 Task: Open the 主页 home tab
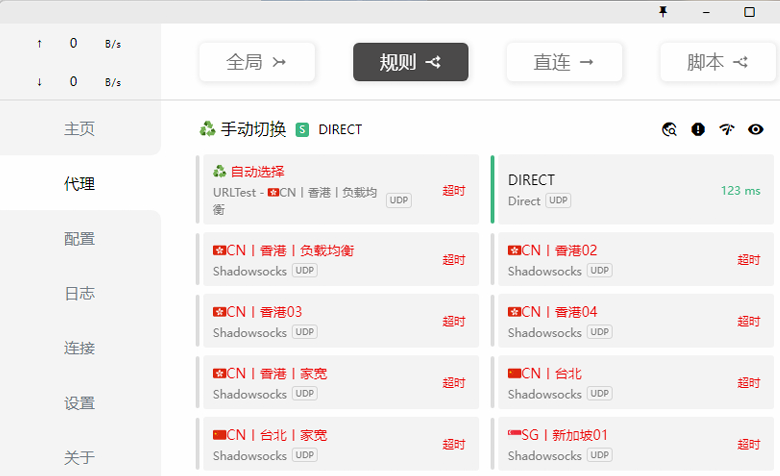(x=80, y=129)
